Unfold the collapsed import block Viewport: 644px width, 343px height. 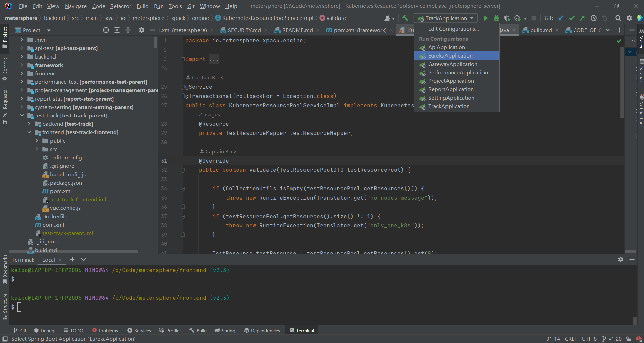[183, 59]
